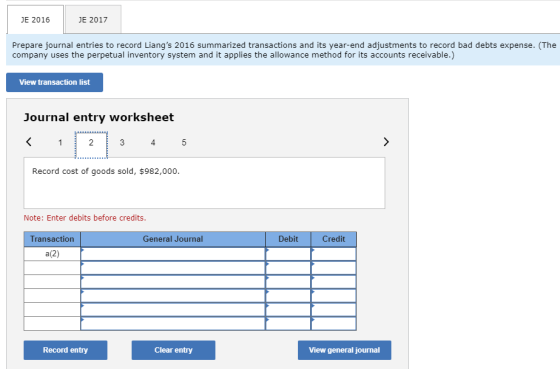This screenshot has height=369, width=560.
Task: Open View general journal
Action: [x=344, y=350]
